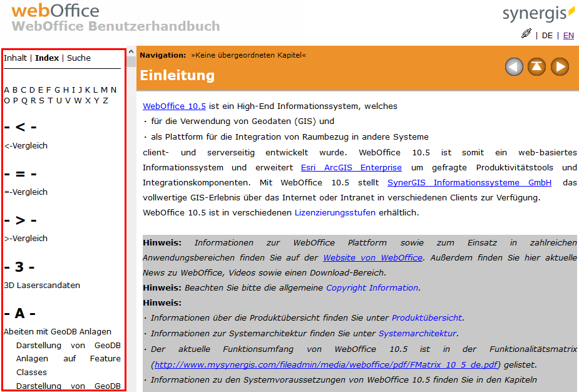Follow the Esri ArcGIS Enterprise link
579x392 pixels.
351,167
